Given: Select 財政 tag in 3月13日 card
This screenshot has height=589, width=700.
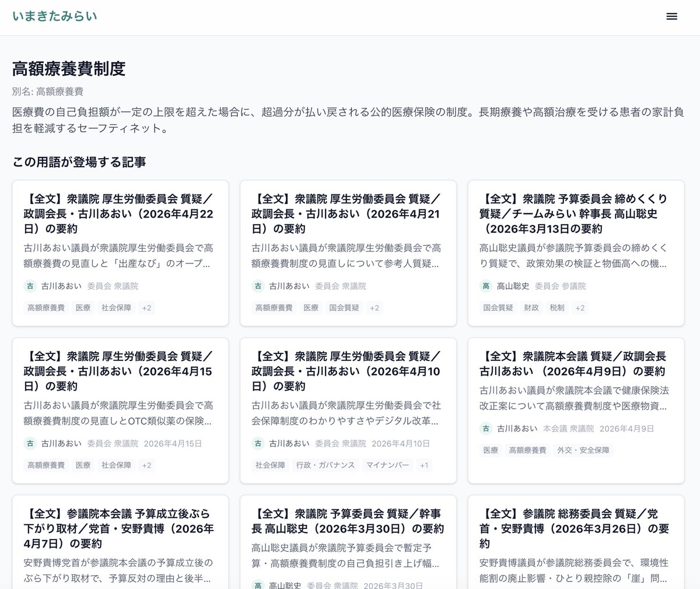Looking at the screenshot, I should click(x=531, y=307).
